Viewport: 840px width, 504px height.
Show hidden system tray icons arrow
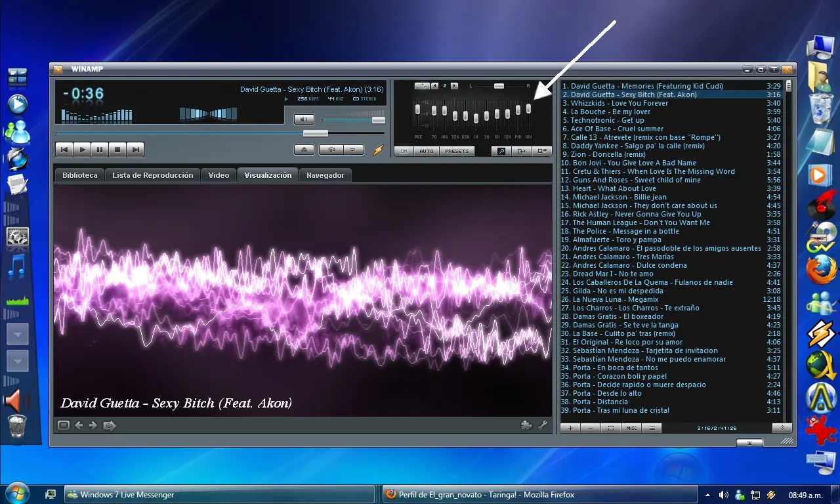pos(707,495)
